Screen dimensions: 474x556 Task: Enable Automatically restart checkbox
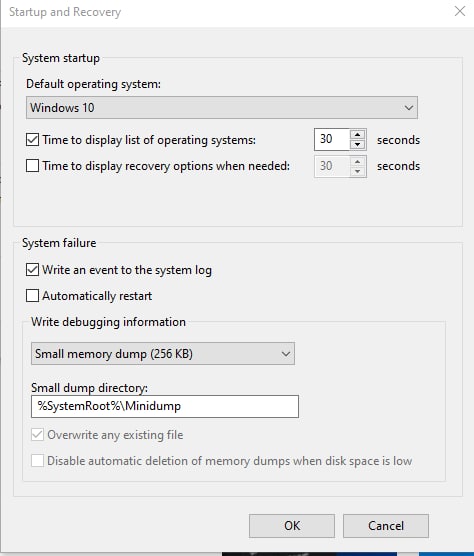click(32, 296)
